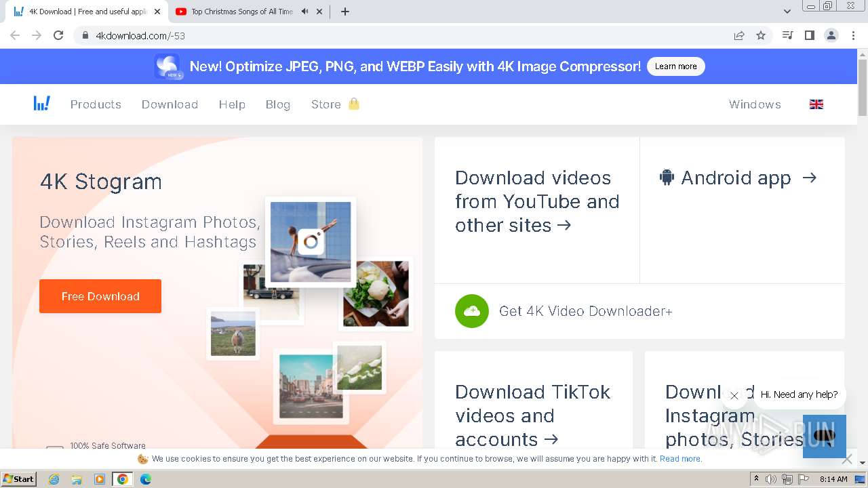Open Download TikTok videos and accounts link
Viewport: 868px width, 488px height.
tap(533, 415)
